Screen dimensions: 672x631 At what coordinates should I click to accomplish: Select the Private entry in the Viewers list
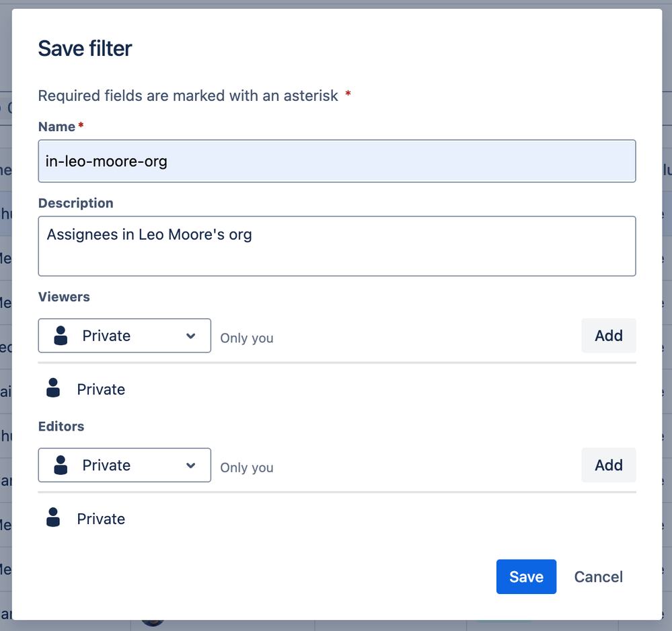pyautogui.click(x=101, y=389)
